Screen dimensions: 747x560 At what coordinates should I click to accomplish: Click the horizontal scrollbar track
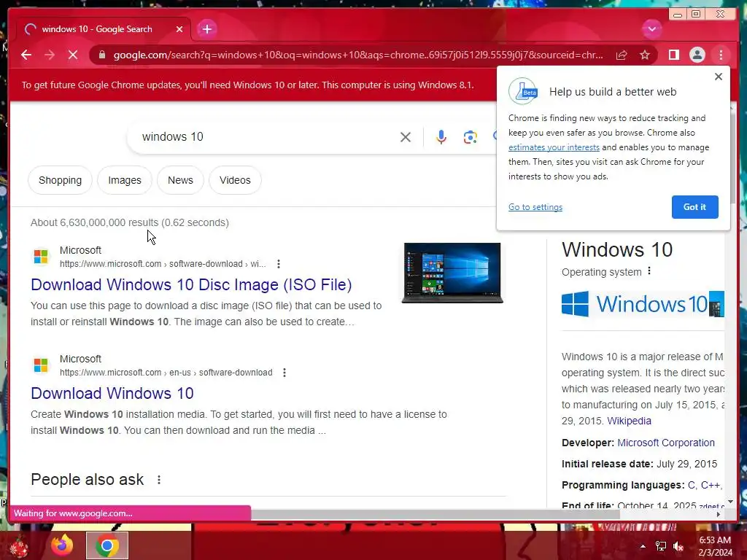[x=667, y=514]
